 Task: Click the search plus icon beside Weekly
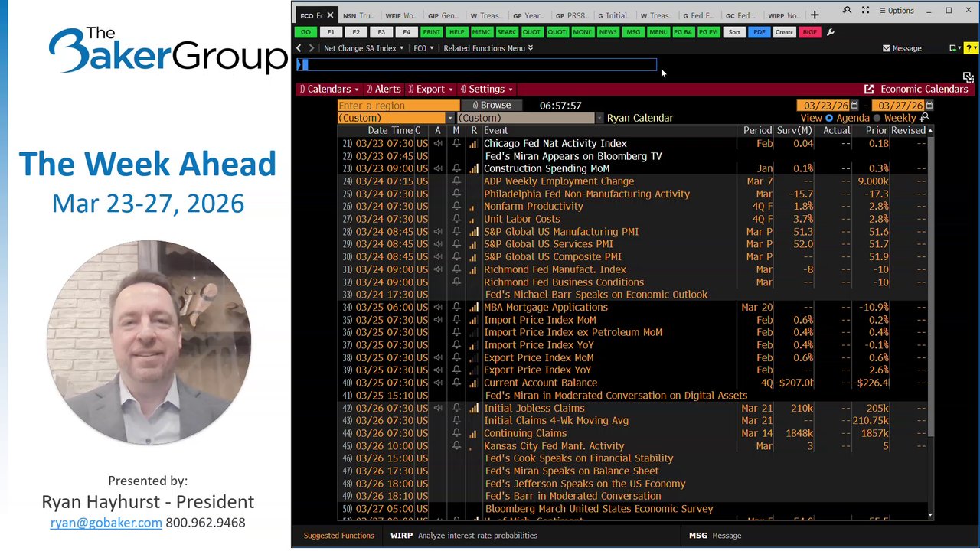click(924, 118)
